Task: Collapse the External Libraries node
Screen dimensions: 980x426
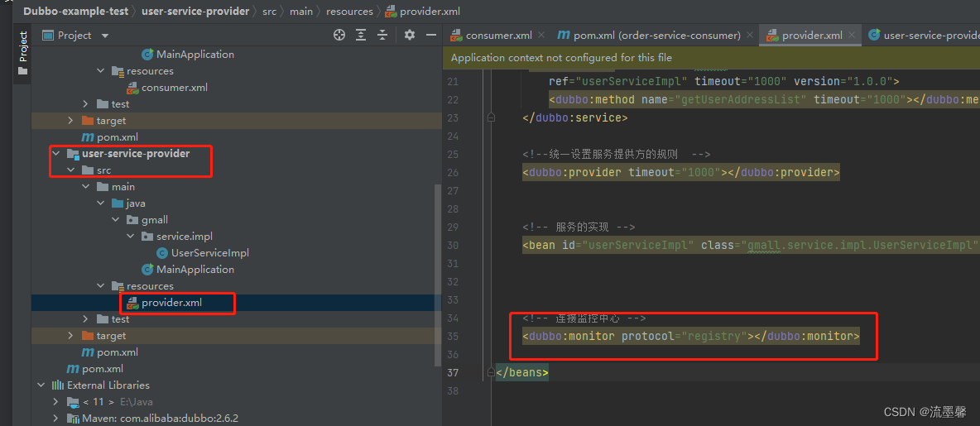Action: click(x=41, y=385)
